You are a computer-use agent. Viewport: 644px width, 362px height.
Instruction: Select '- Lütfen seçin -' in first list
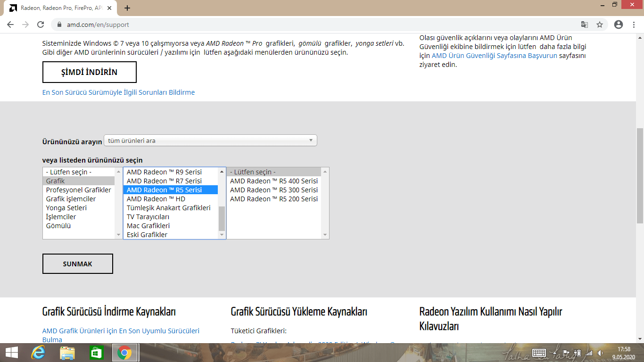pyautogui.click(x=79, y=172)
